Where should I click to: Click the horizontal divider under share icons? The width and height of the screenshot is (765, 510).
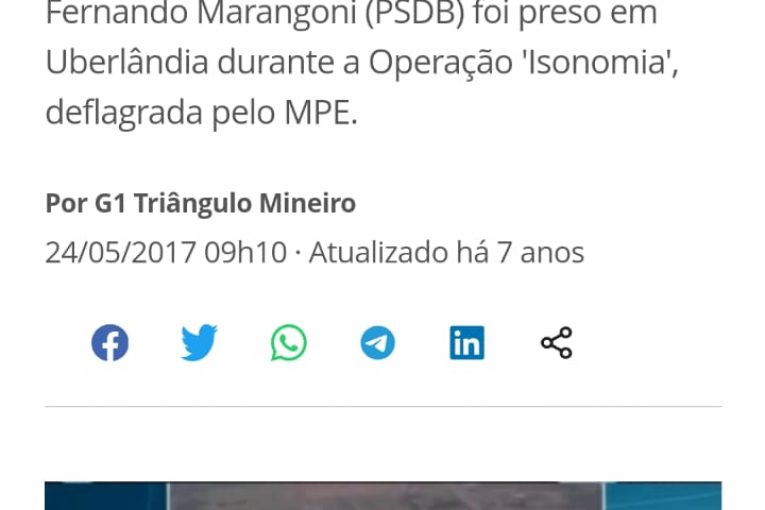(x=383, y=406)
